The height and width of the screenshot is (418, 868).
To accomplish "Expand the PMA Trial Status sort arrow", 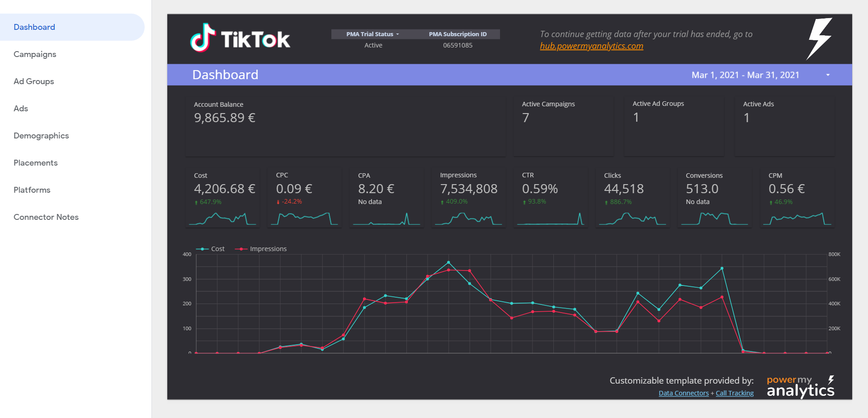I will click(x=398, y=34).
